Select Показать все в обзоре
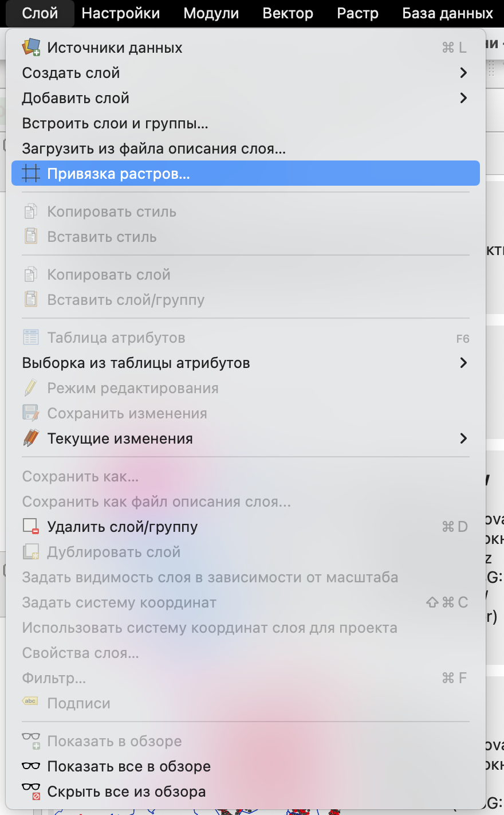504x815 pixels. 129,766
